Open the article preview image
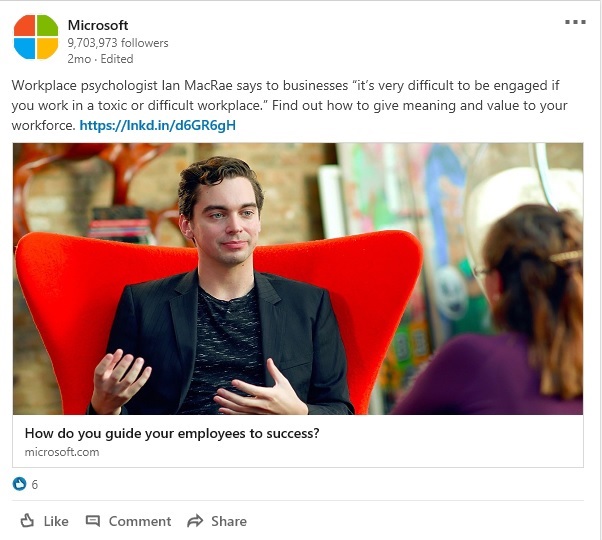The width and height of the screenshot is (602, 540). (x=298, y=279)
